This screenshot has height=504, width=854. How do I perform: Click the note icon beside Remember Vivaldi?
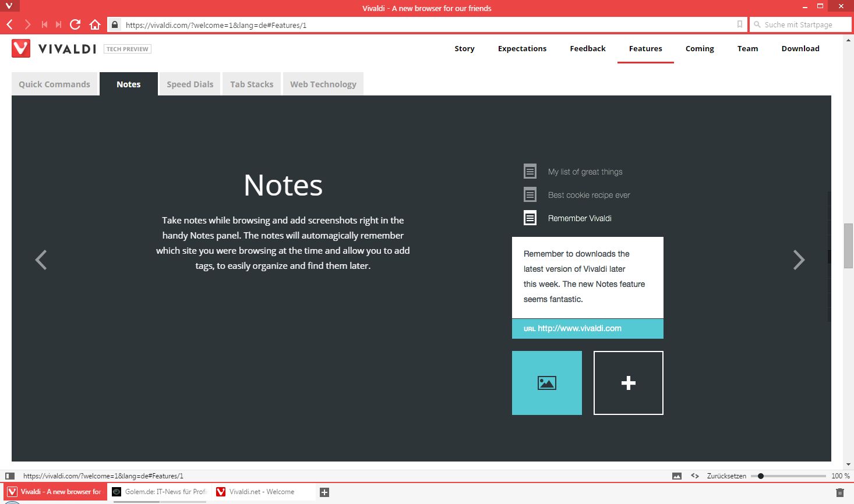click(530, 218)
